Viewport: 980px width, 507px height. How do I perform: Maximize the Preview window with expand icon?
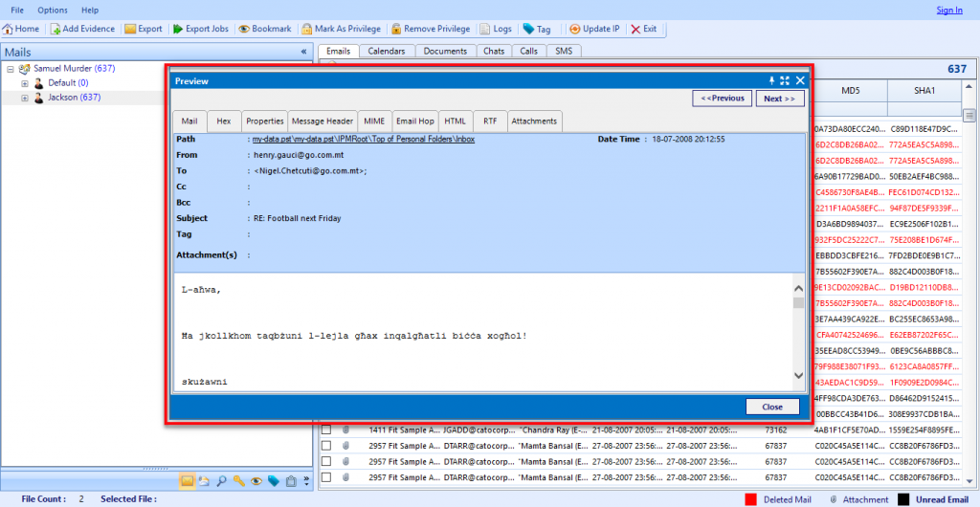point(785,80)
